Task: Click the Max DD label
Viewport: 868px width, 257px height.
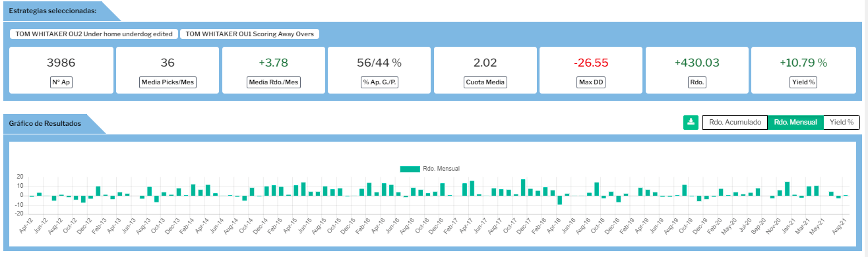Action: click(590, 83)
